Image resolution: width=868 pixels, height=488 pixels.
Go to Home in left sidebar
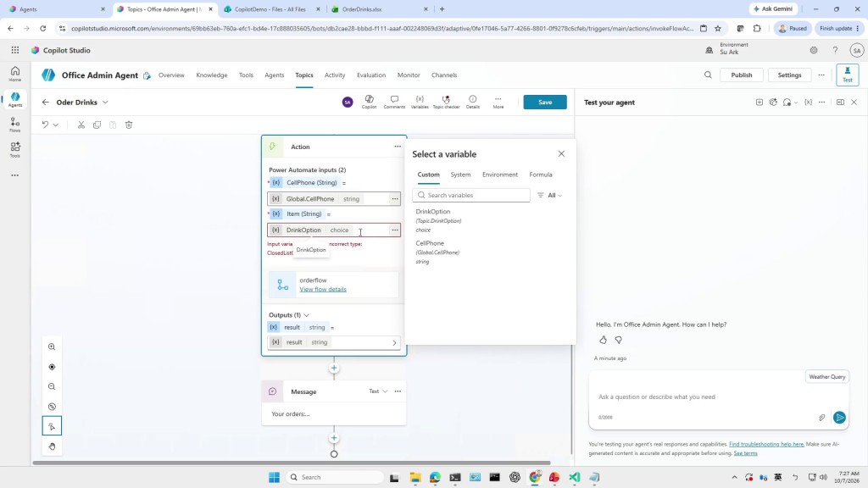15,74
